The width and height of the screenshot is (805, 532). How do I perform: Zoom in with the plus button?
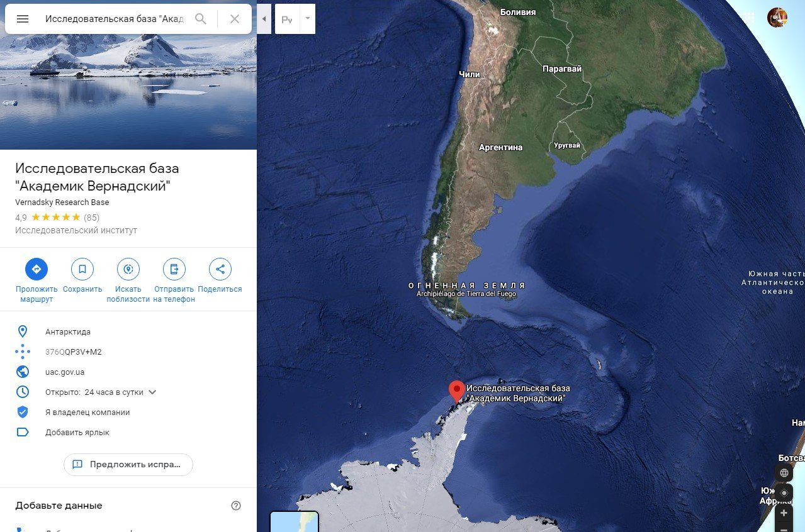[784, 513]
